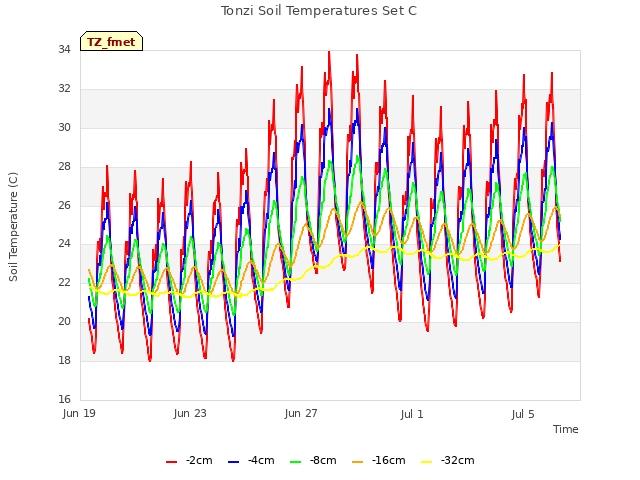Click the orange -16cm legend swatch
This screenshot has height=480, width=640.
click(x=358, y=462)
